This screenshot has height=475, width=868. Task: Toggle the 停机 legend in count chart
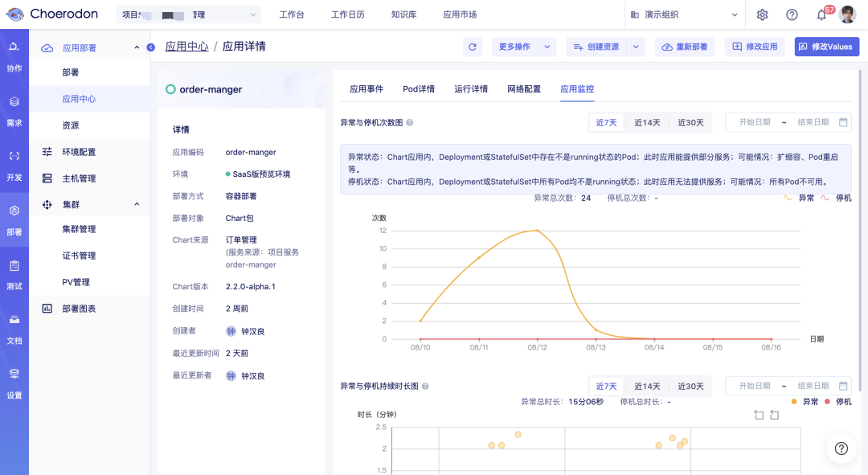pos(836,199)
